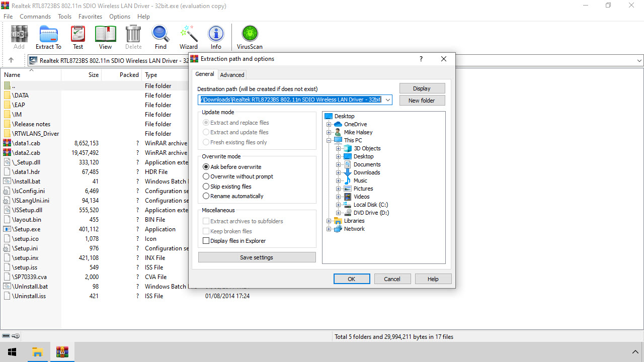
Task: Select Documents in the folder tree
Action: (367, 164)
